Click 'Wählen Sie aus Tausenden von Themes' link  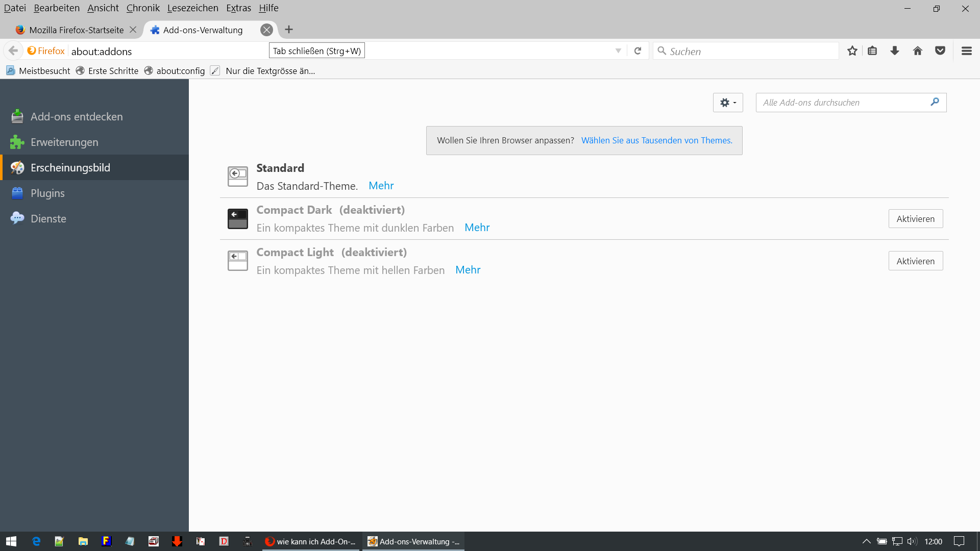656,140
